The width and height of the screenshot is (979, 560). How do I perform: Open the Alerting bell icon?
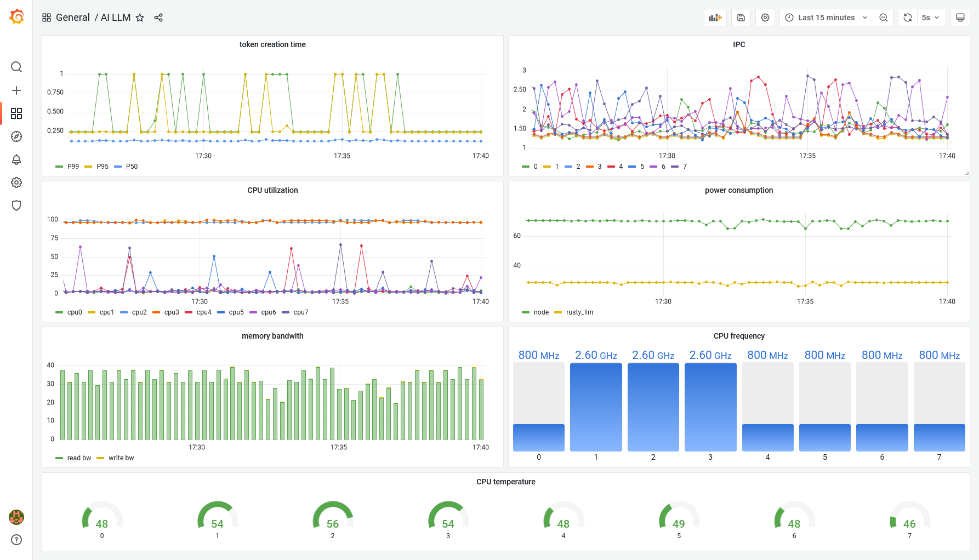point(16,159)
